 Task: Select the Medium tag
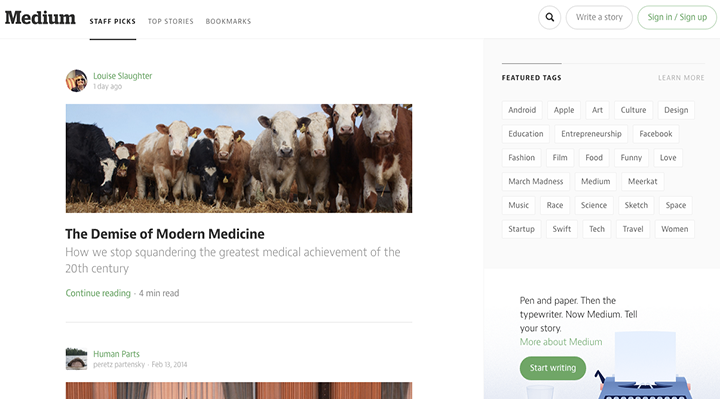596,182
